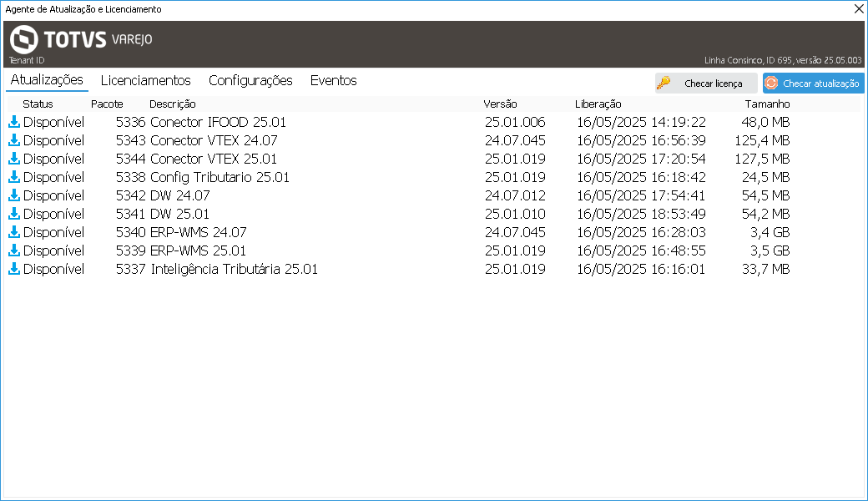Click release date 16/05/2025 14:19:22
This screenshot has width=868, height=501.
click(x=641, y=122)
